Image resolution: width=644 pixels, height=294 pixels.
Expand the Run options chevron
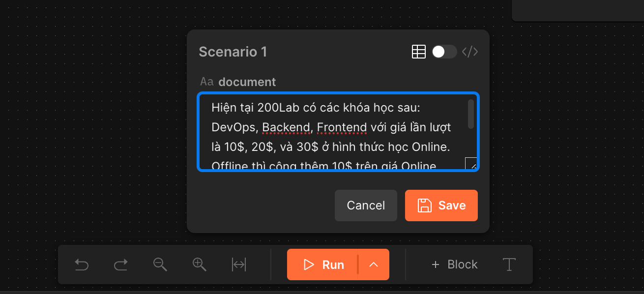point(374,265)
